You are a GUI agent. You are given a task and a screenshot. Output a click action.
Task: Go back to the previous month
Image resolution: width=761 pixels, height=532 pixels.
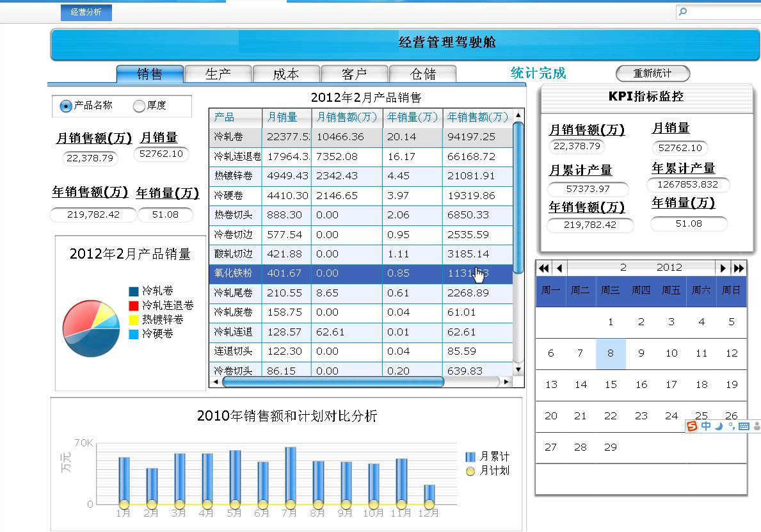tap(559, 268)
